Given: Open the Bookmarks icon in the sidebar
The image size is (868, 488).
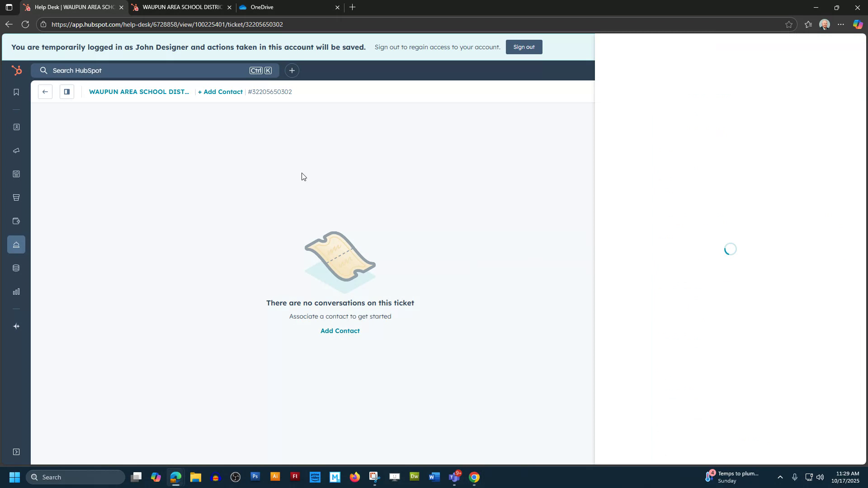Looking at the screenshot, I should (16, 92).
